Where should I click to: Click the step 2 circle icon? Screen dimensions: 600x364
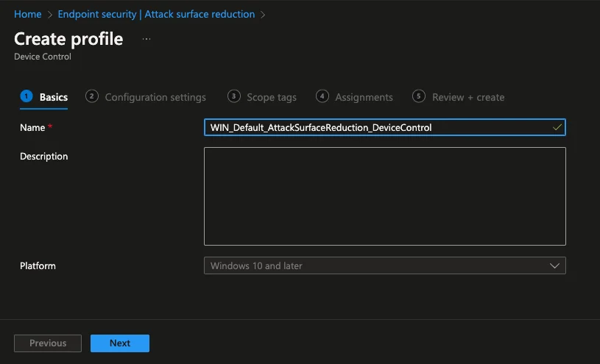(x=92, y=96)
